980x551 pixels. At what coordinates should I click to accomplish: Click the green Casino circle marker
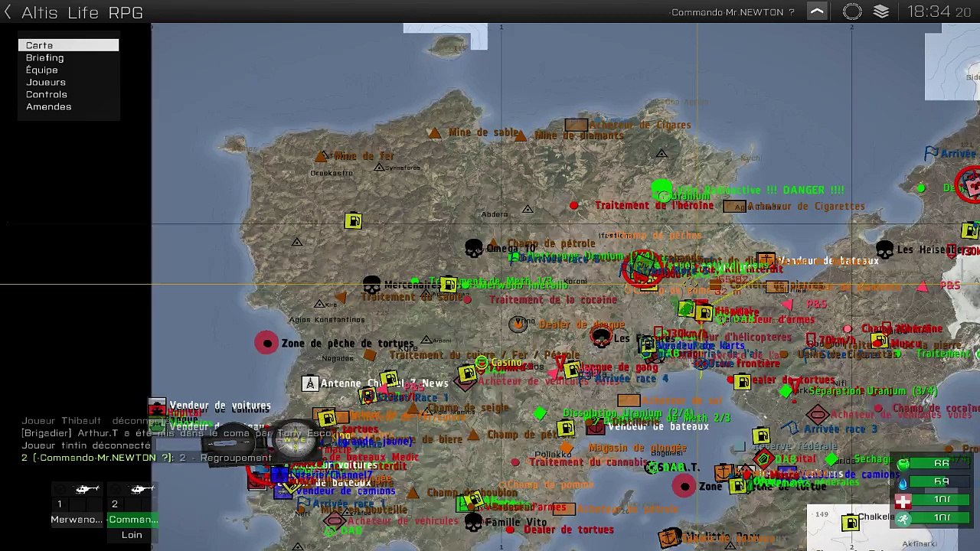[x=482, y=362]
